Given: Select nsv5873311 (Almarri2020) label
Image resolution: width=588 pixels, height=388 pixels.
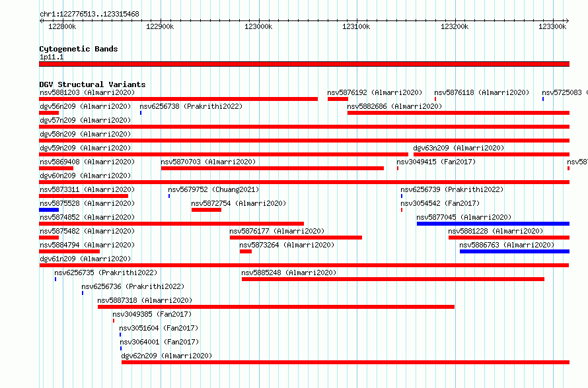Looking at the screenshot, I should point(87,189).
